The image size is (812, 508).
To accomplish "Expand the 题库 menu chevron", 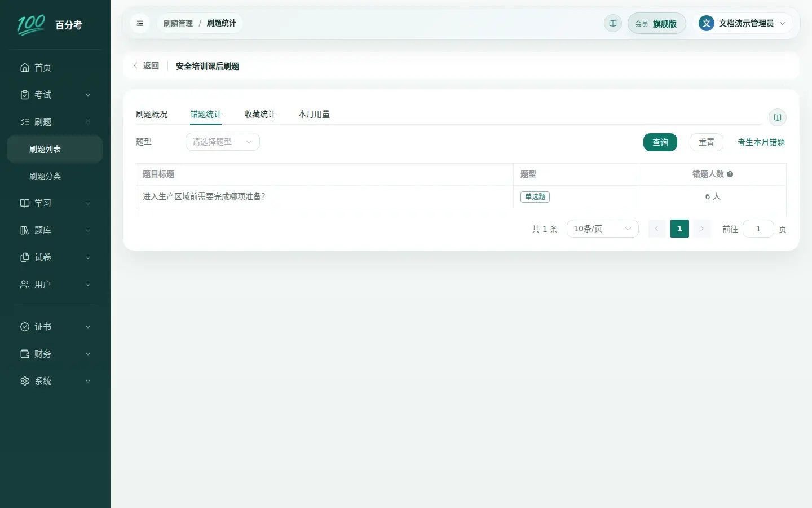I will (x=88, y=230).
